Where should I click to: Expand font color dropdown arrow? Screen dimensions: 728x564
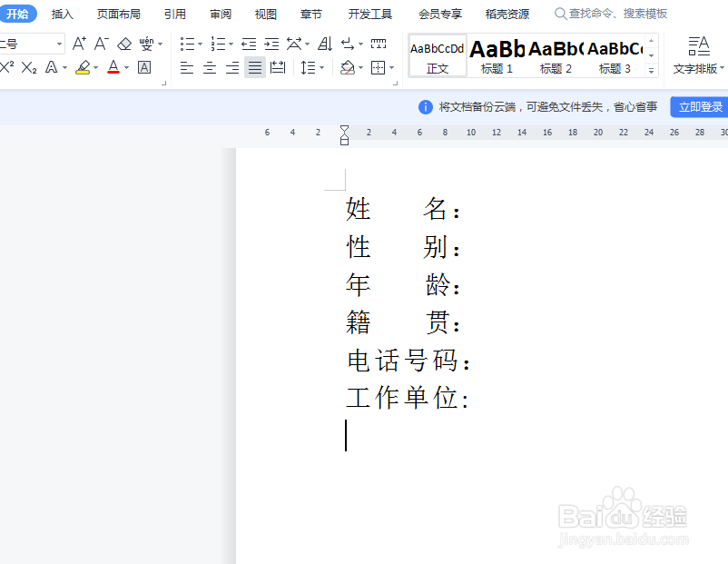point(126,68)
